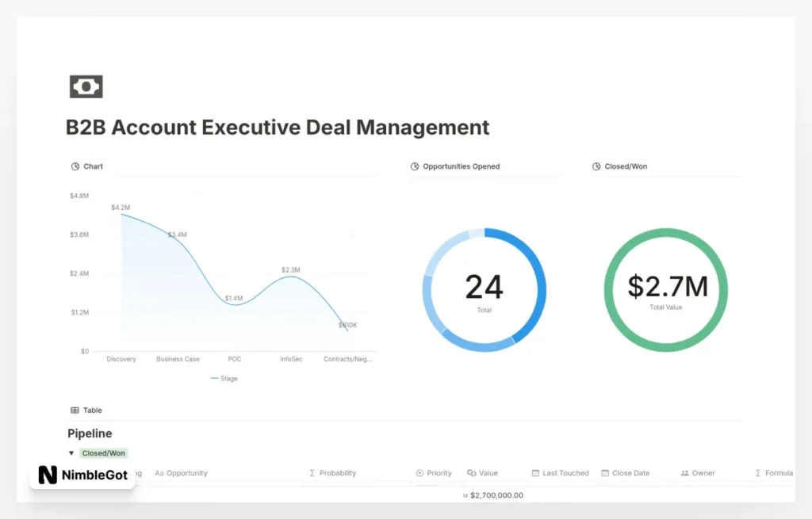Open the Value column header
Screen dimensions: 812x519
(x=485, y=473)
